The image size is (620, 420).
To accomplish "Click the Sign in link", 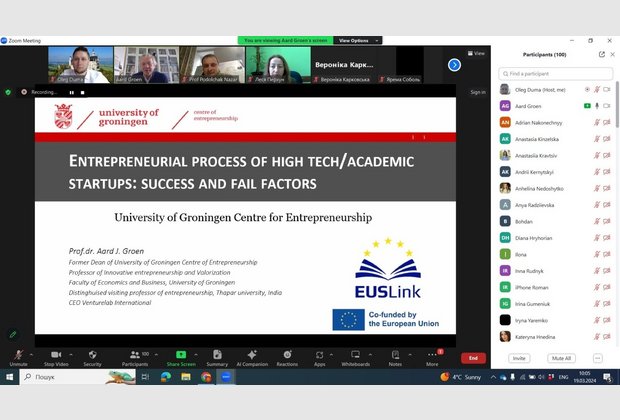I will (478, 92).
